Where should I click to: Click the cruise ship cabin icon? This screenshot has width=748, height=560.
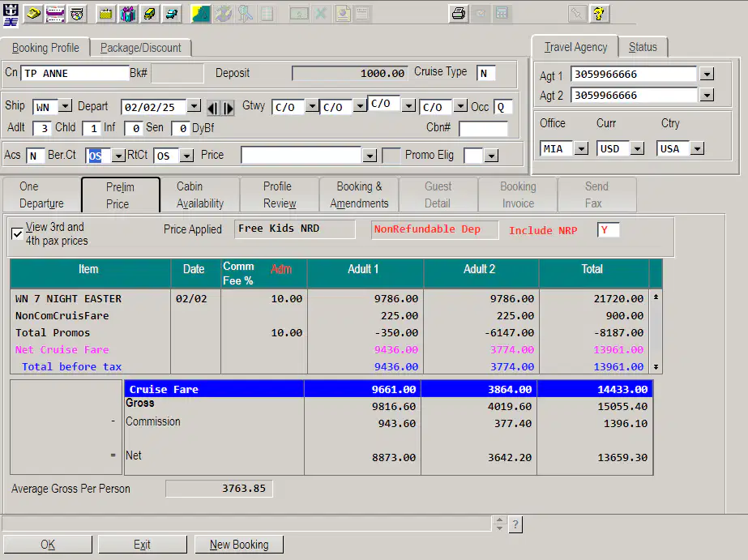55,14
